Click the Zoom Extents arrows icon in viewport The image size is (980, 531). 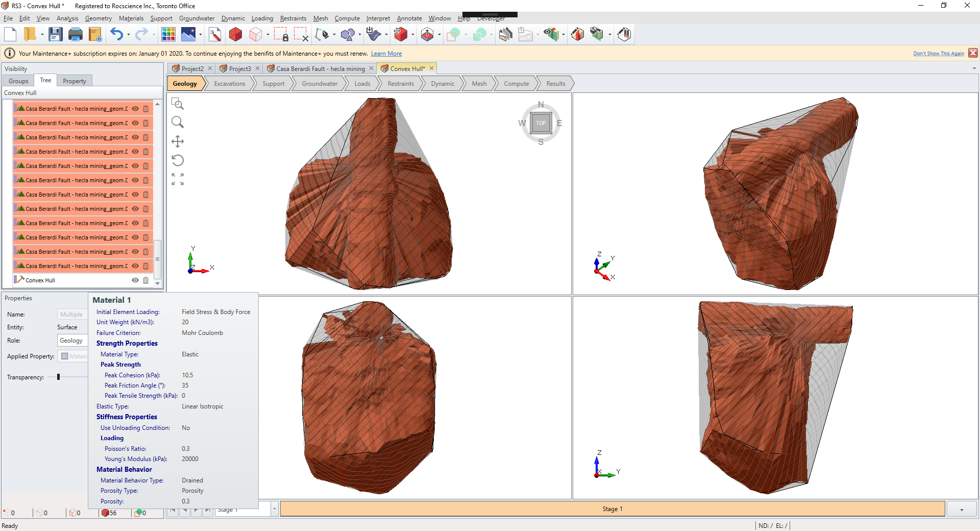point(178,178)
